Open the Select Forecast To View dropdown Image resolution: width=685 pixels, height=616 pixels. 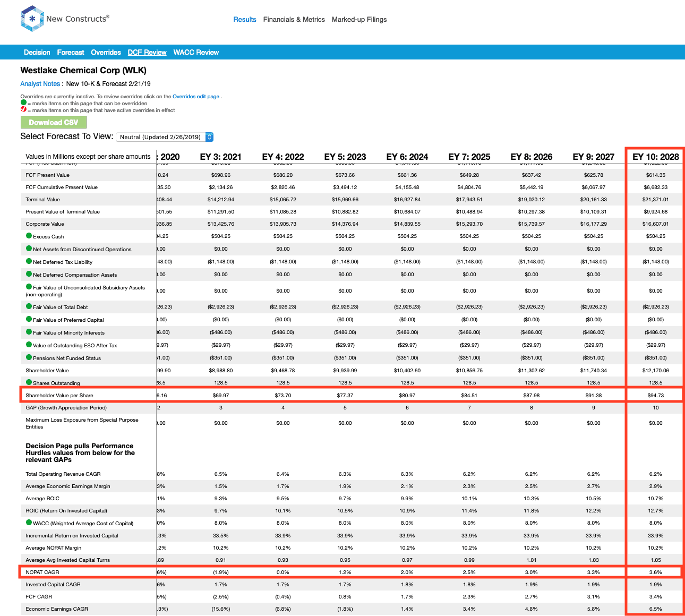click(x=165, y=137)
